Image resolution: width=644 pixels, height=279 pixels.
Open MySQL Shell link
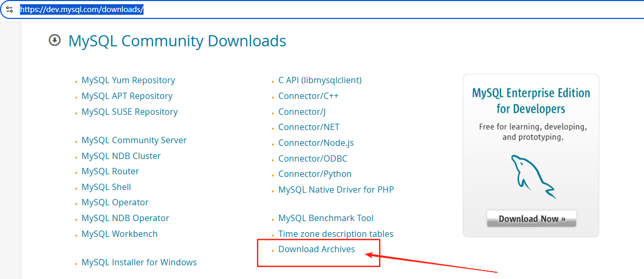(106, 187)
